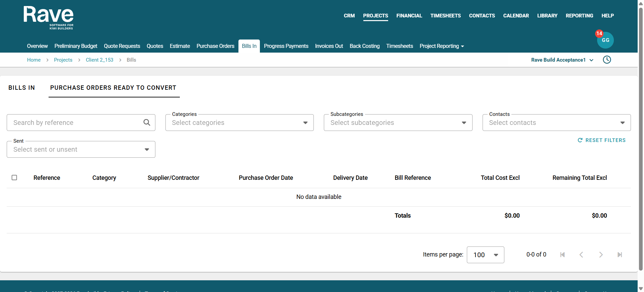
Task: Click the search magnifier icon
Action: coord(147,123)
